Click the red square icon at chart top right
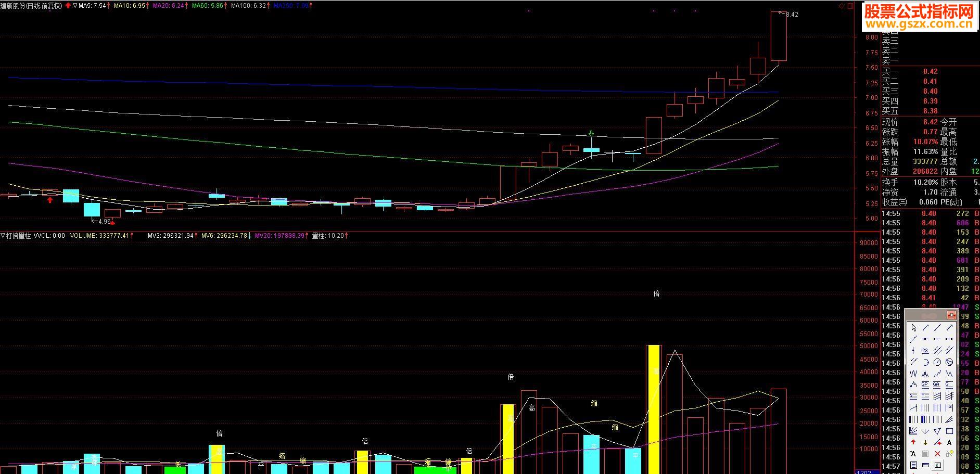Image resolution: width=980 pixels, height=474 pixels. point(850,6)
